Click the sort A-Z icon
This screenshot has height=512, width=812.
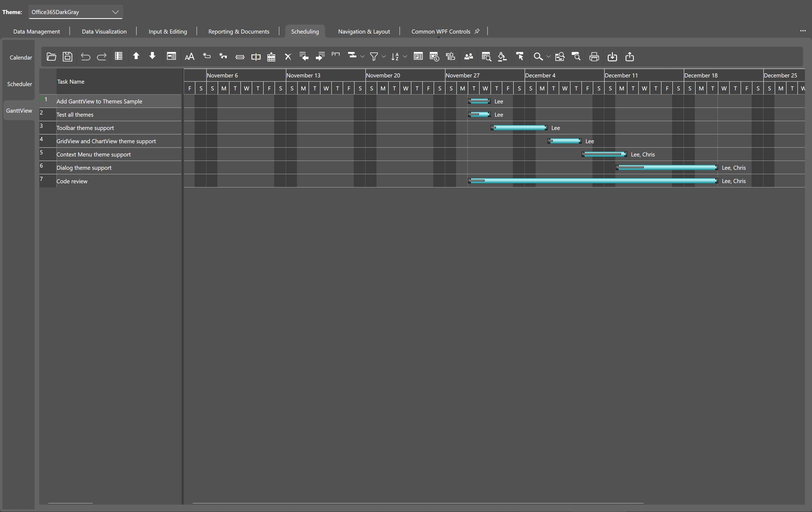click(x=395, y=57)
